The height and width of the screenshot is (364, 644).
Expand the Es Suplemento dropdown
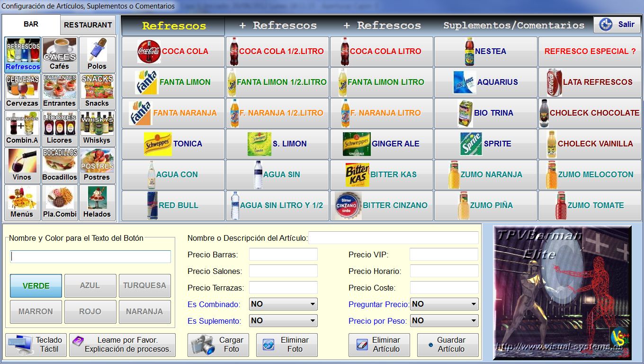(x=283, y=321)
